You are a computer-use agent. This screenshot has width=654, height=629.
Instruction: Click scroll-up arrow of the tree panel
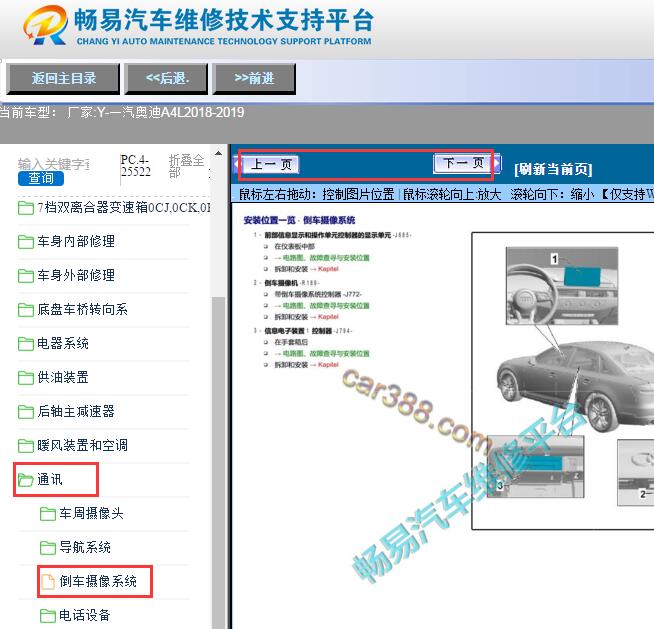tap(219, 153)
